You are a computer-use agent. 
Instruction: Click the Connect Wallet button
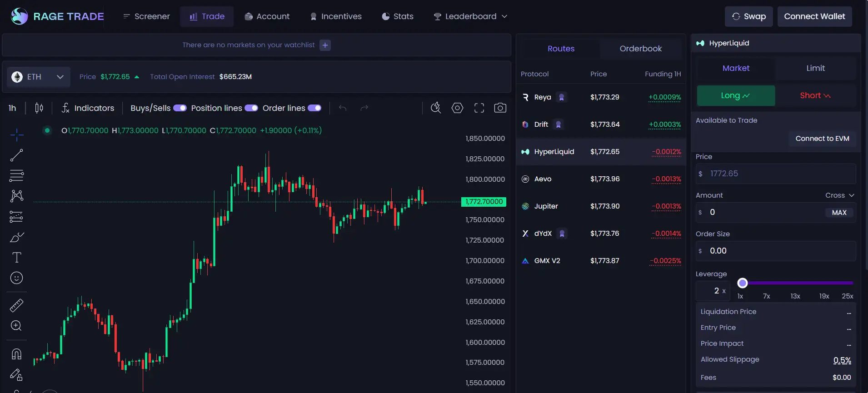(814, 16)
